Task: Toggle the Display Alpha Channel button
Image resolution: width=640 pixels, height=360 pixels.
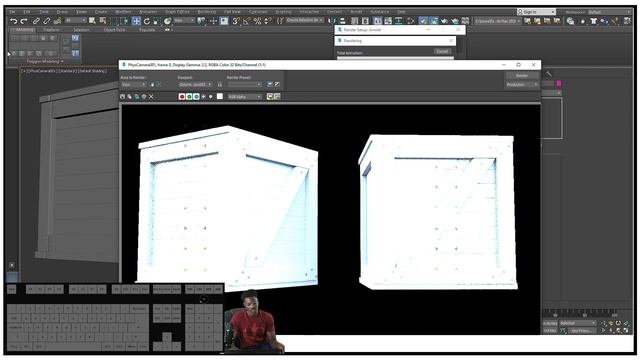Action: pyautogui.click(x=204, y=97)
